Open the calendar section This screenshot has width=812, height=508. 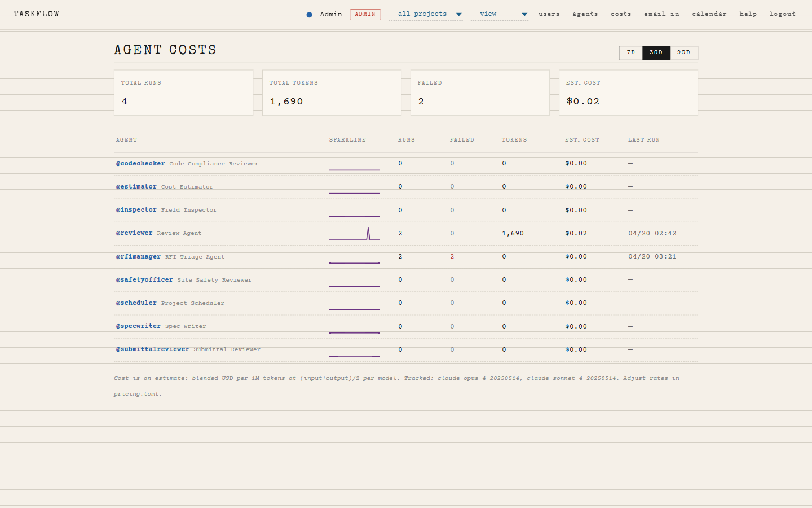709,14
